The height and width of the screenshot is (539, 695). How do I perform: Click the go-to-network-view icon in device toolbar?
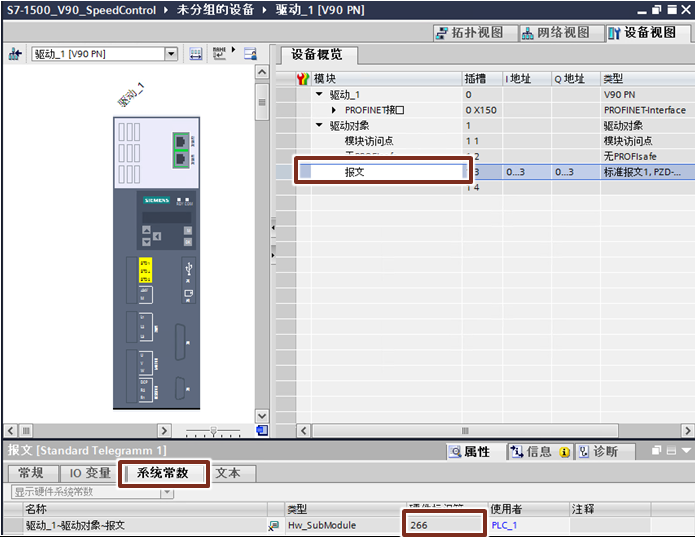[15, 54]
